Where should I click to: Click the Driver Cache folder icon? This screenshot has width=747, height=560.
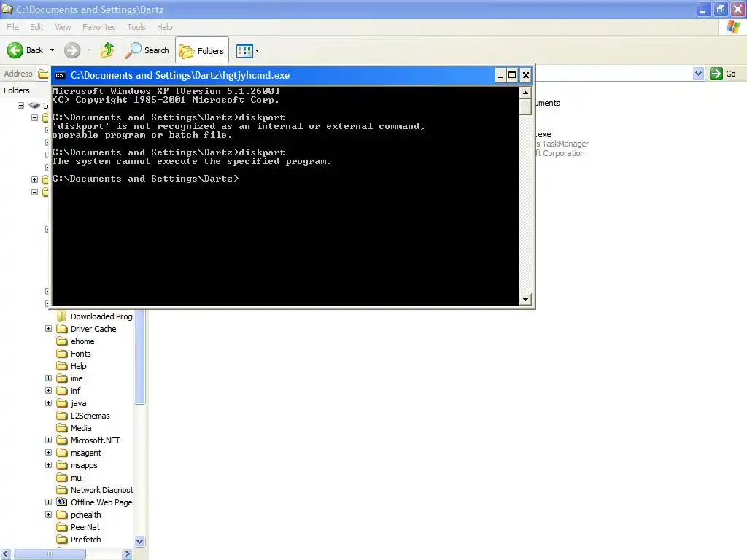pyautogui.click(x=62, y=329)
